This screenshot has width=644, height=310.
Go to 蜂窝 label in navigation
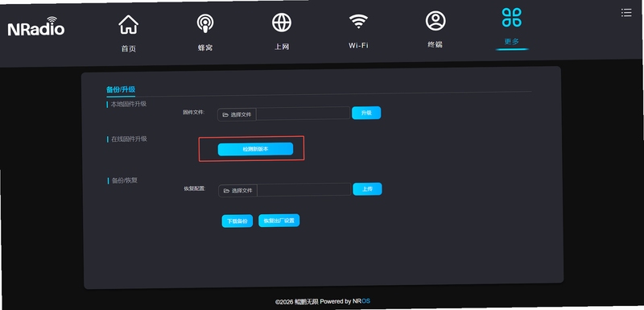(x=205, y=48)
